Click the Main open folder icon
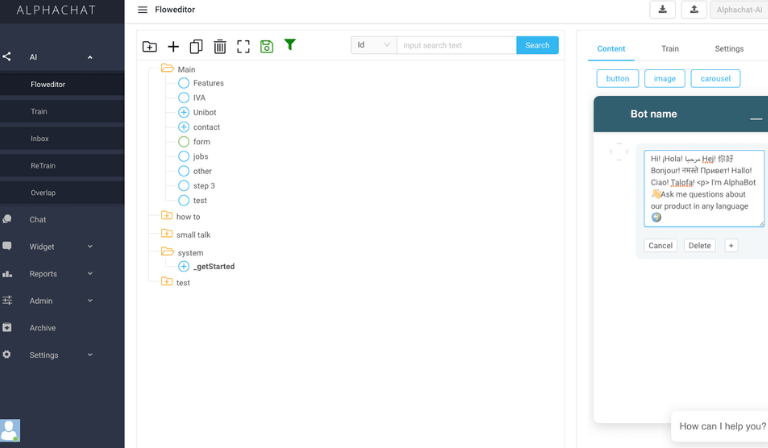The height and width of the screenshot is (448, 768). click(x=168, y=68)
